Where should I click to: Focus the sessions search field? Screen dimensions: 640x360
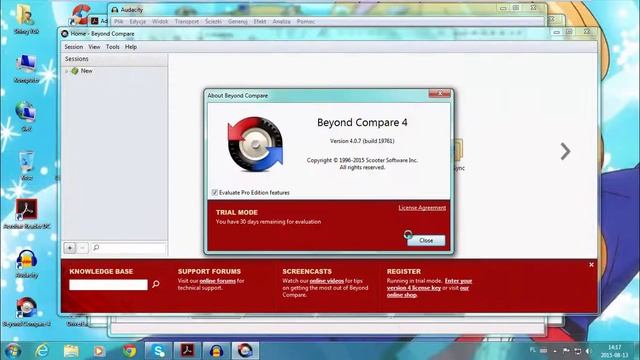pos(128,248)
